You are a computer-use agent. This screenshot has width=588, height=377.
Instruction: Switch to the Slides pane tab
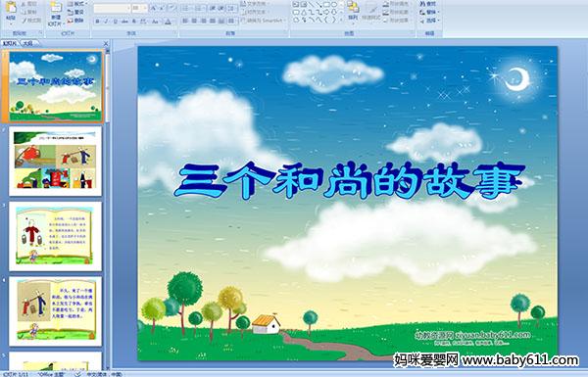click(10, 43)
